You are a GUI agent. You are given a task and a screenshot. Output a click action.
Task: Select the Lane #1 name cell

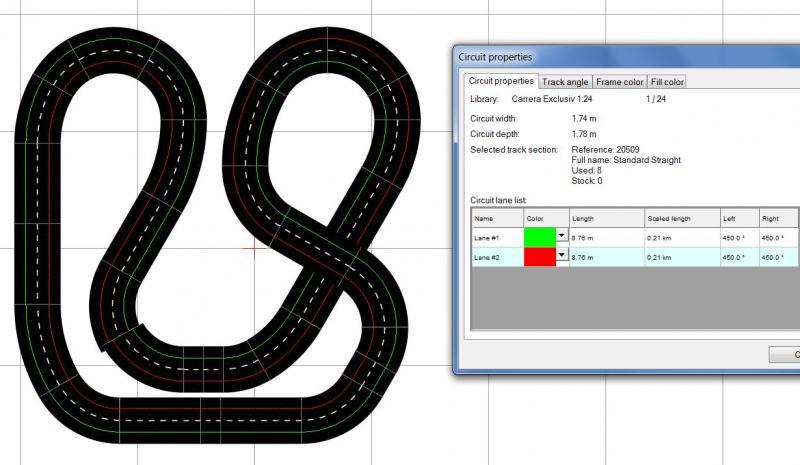[x=495, y=238]
